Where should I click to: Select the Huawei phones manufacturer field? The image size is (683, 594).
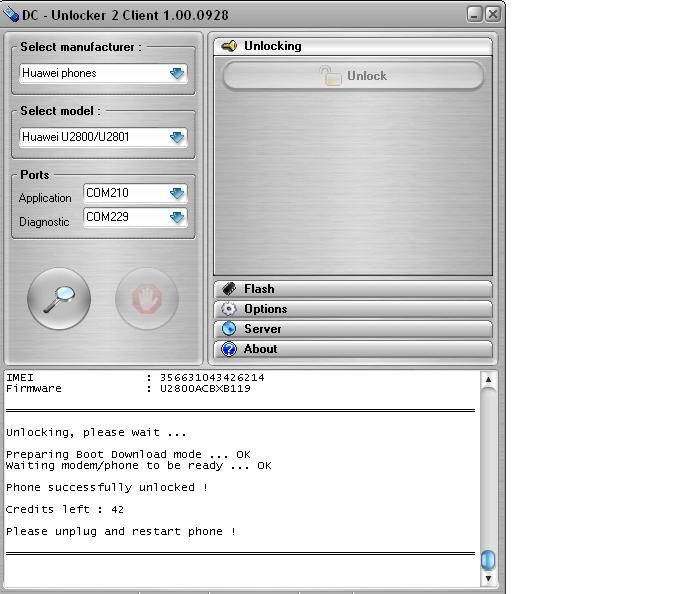tap(103, 73)
